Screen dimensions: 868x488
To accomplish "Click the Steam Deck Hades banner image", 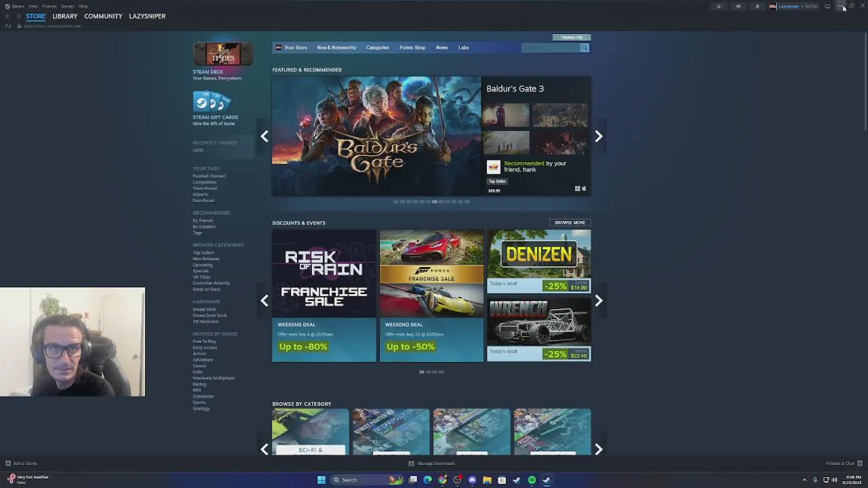I will tap(222, 54).
